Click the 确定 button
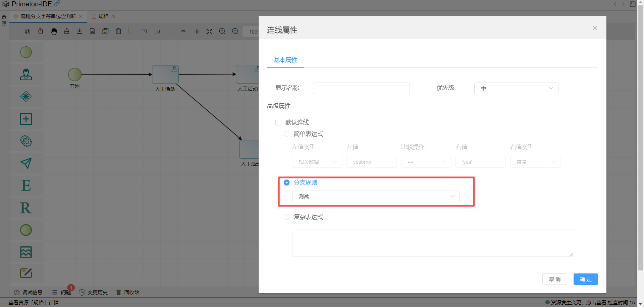The width and height of the screenshot is (644, 307). pyautogui.click(x=585, y=279)
